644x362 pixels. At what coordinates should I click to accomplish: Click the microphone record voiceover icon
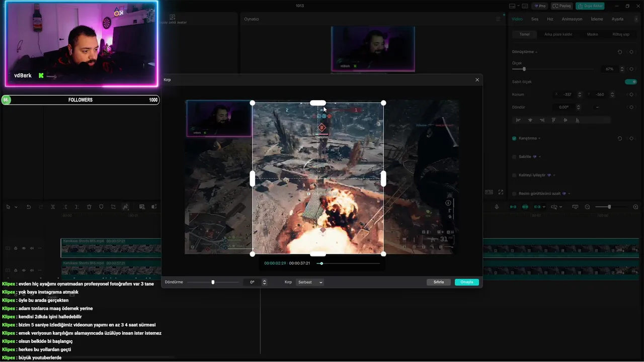point(497,207)
